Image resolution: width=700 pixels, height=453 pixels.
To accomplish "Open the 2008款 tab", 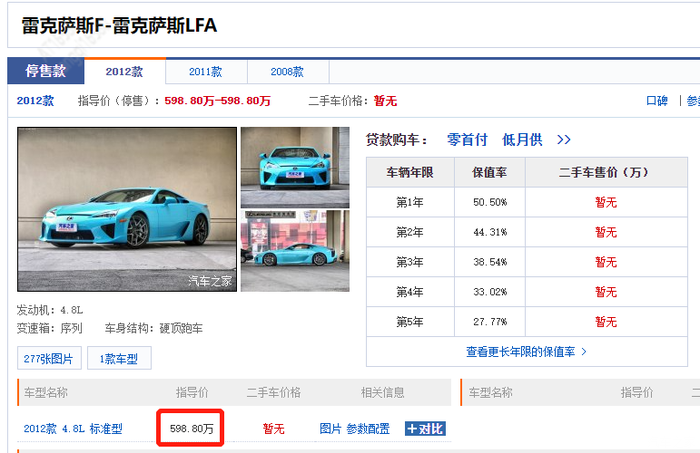I will [287, 72].
